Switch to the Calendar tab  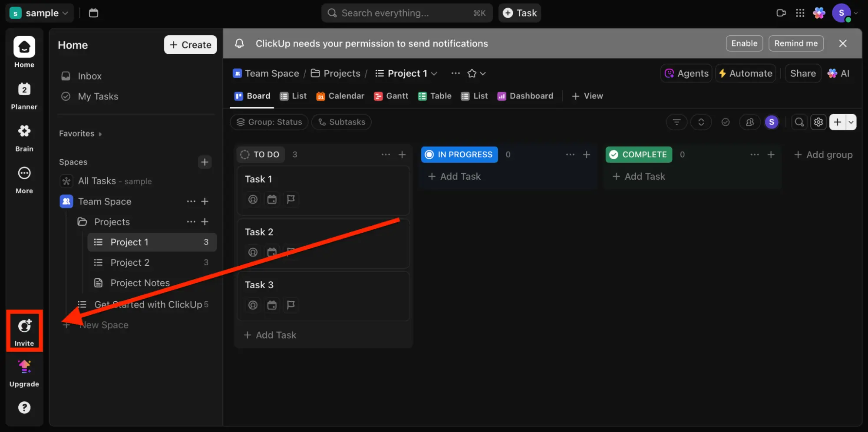[340, 96]
